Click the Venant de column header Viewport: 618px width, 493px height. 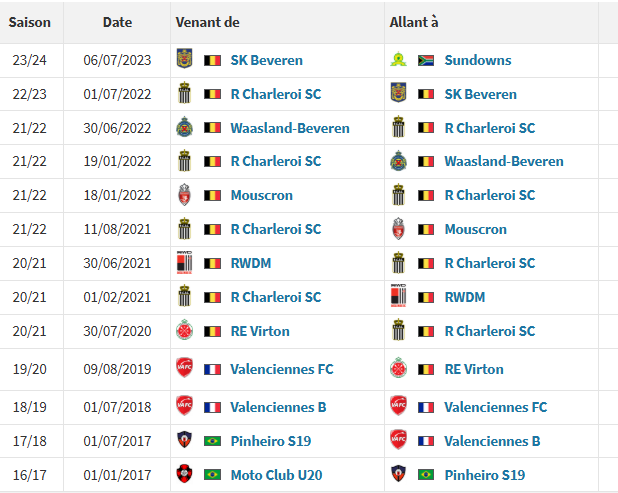[x=207, y=22]
